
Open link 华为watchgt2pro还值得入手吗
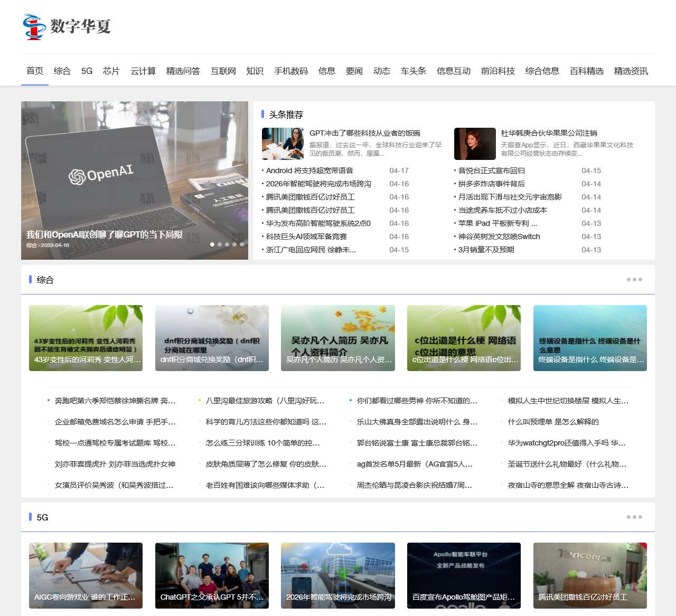[x=567, y=443]
